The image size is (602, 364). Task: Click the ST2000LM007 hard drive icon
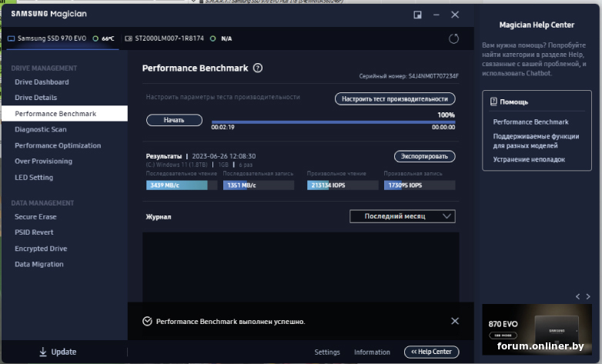pyautogui.click(x=129, y=38)
